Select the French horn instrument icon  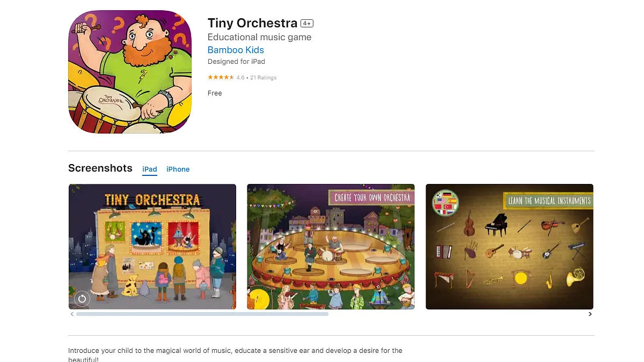coord(575,277)
